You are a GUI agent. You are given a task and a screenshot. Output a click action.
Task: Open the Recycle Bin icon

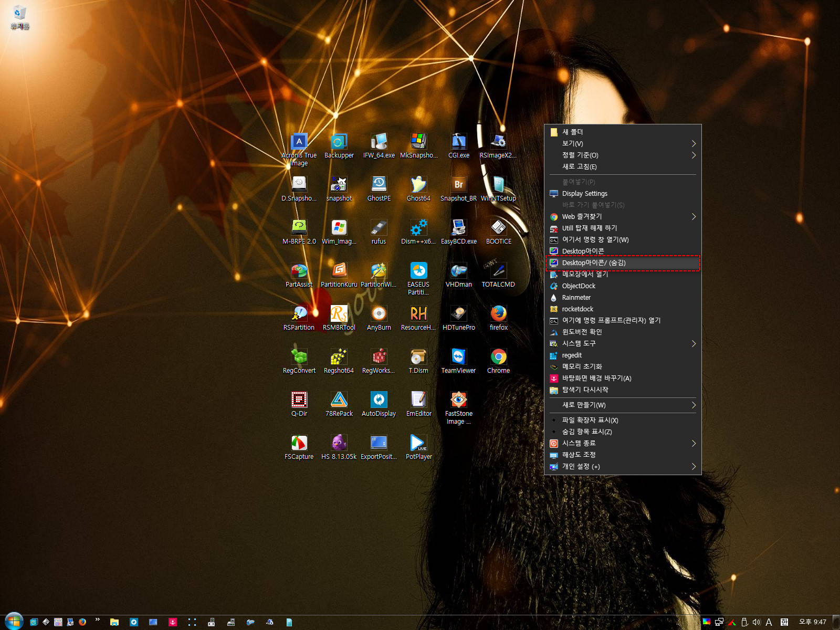pyautogui.click(x=19, y=17)
